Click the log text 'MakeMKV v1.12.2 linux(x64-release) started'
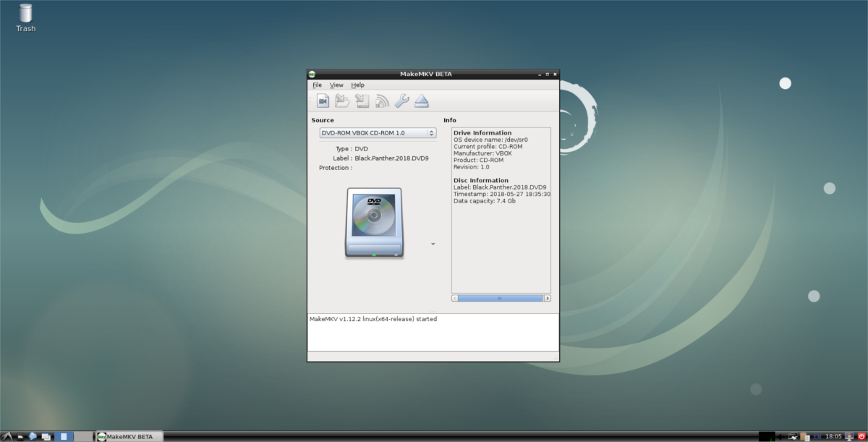The width and height of the screenshot is (868, 442). tap(373, 319)
